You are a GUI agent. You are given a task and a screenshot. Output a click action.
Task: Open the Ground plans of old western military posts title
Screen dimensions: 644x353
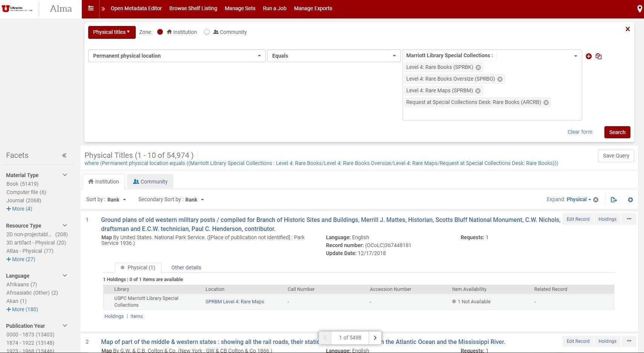pyautogui.click(x=330, y=224)
